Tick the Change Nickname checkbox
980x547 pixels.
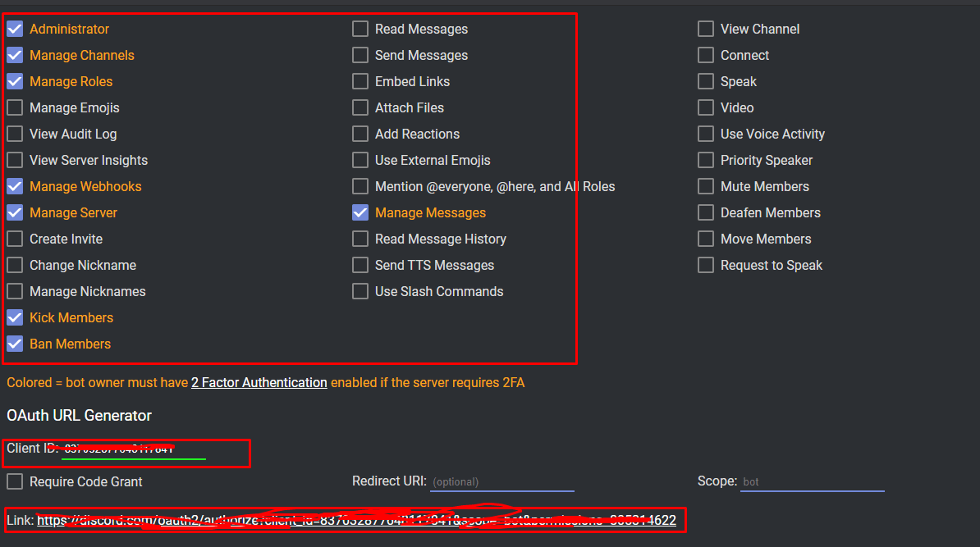15,265
